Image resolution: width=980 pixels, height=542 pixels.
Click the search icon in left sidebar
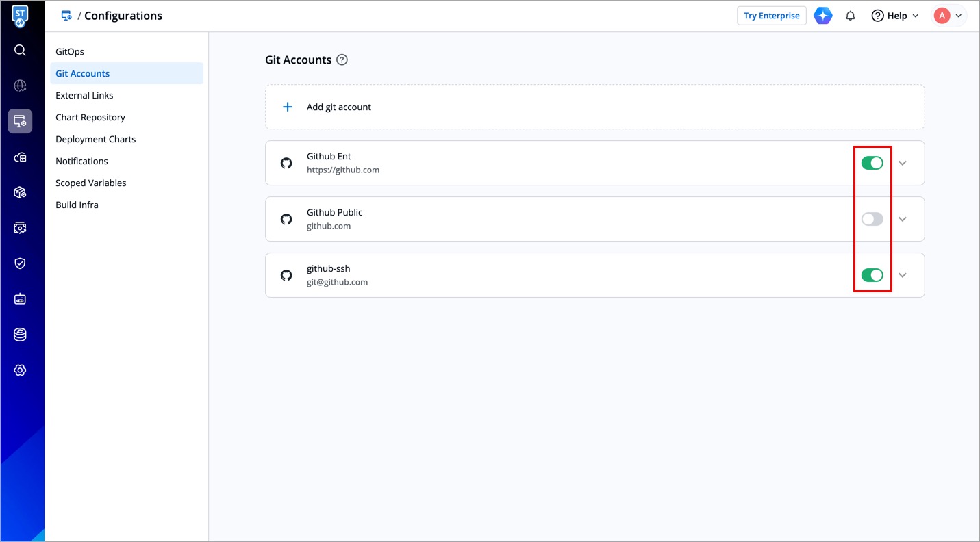(x=20, y=50)
